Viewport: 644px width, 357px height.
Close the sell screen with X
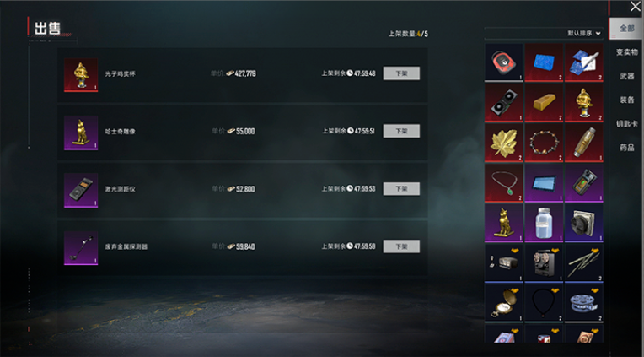coord(636,6)
